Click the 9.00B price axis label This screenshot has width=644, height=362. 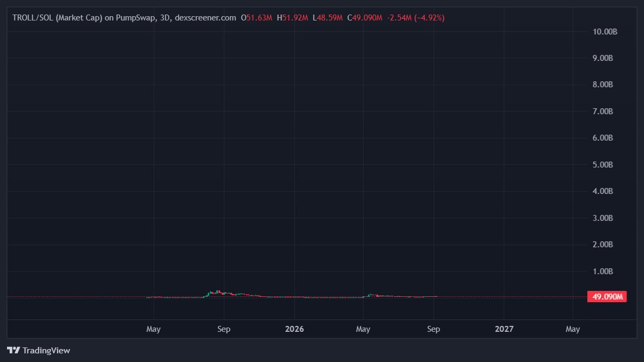[602, 58]
